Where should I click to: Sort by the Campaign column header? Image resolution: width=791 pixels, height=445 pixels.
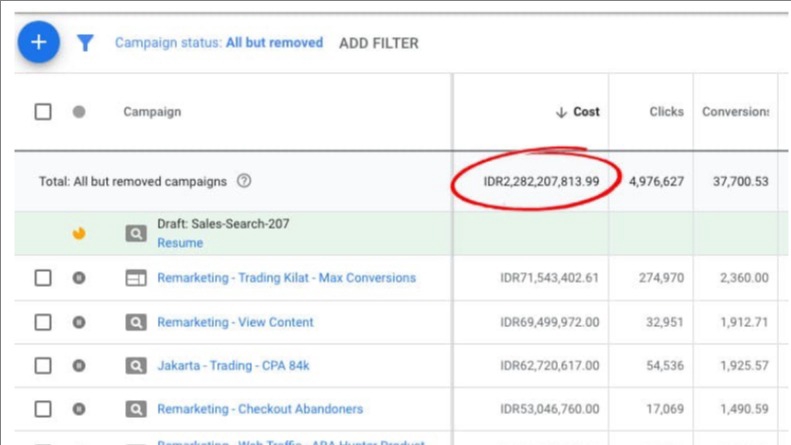tap(152, 112)
